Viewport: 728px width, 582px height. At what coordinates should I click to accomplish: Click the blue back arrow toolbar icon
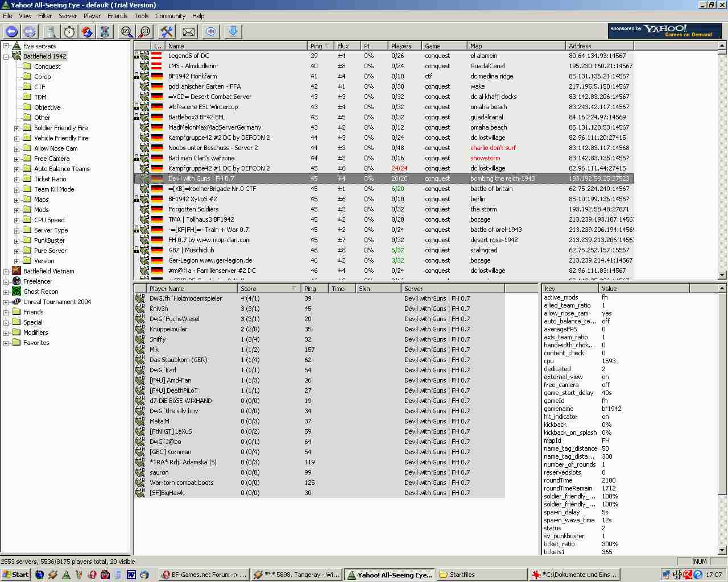(11, 32)
